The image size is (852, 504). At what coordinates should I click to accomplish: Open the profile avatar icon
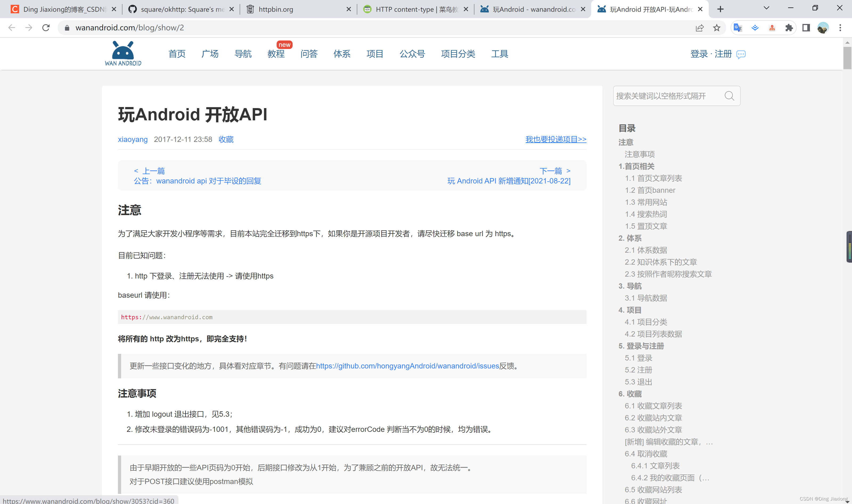[823, 28]
